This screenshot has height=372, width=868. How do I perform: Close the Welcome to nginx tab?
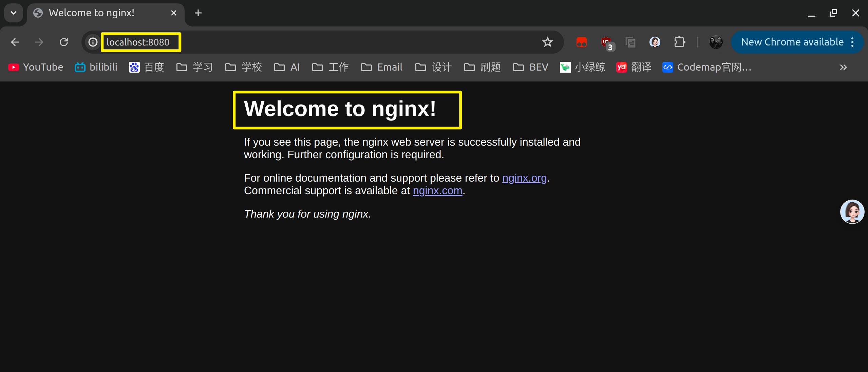pos(174,13)
